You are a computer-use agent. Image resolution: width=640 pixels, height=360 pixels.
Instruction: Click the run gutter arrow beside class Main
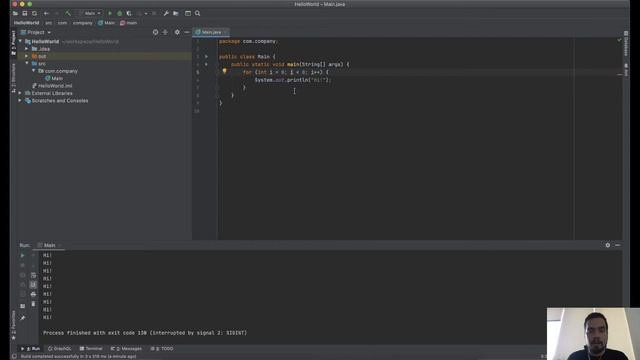click(207, 57)
